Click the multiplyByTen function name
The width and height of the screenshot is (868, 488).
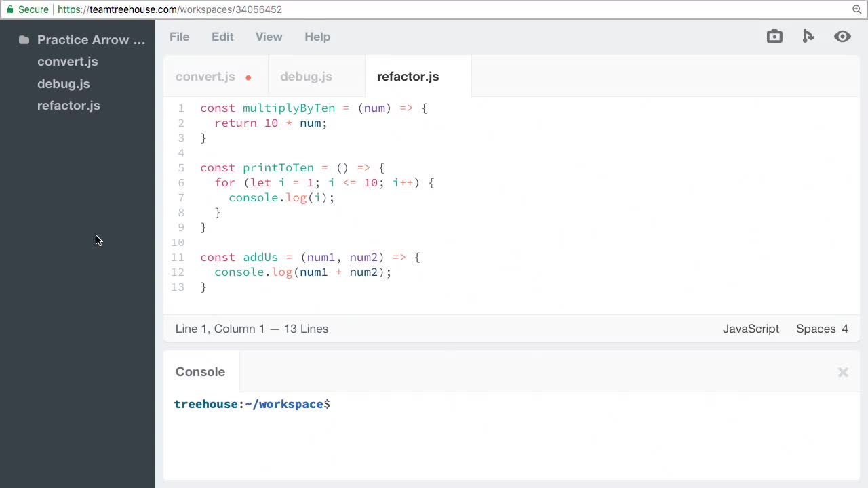[289, 108]
